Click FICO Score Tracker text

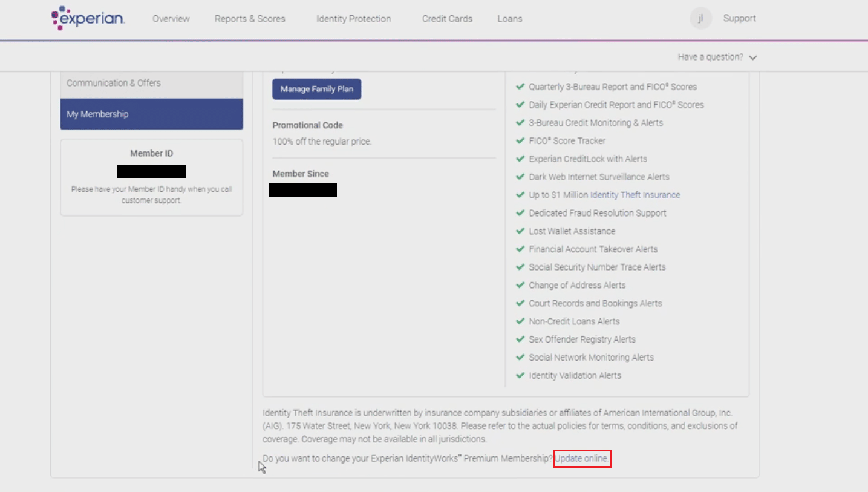coord(567,141)
